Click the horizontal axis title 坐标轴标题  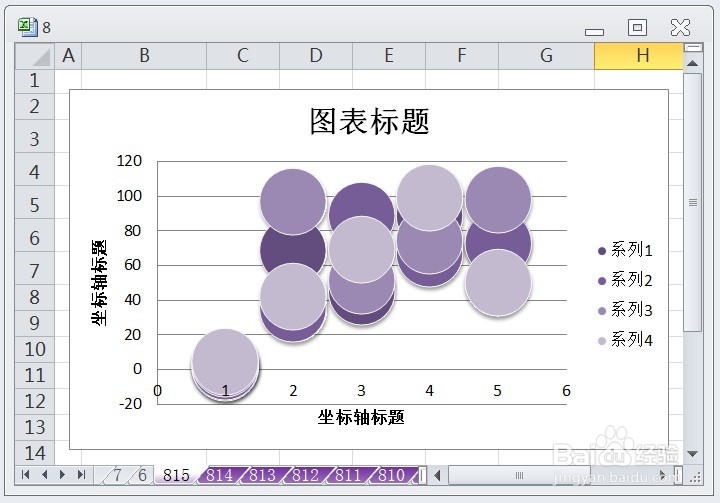[x=361, y=418]
